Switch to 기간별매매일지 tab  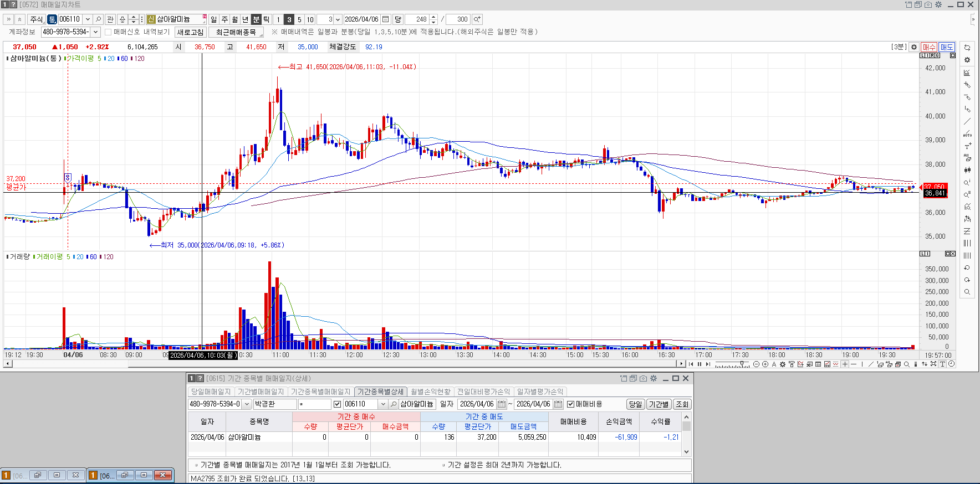tap(261, 392)
